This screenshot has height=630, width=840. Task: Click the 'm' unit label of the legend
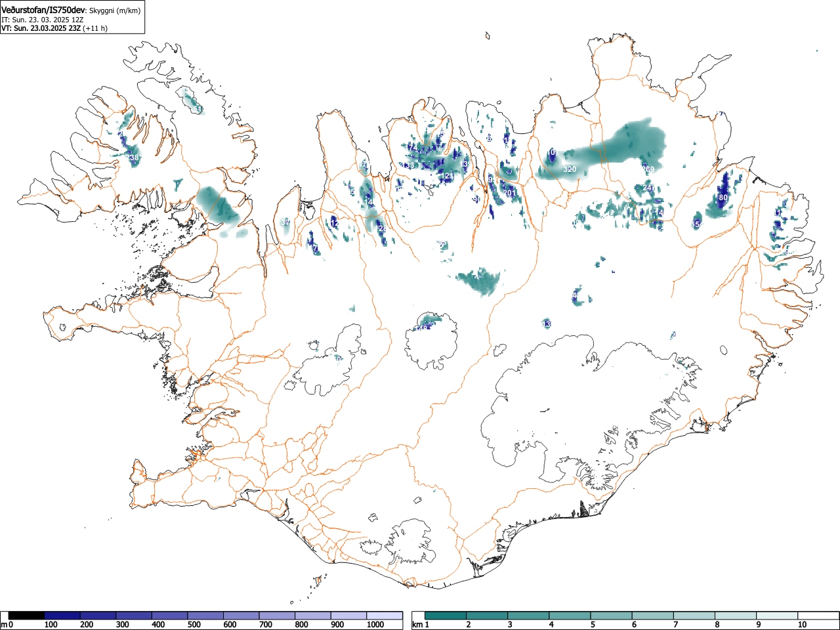tap(4, 625)
